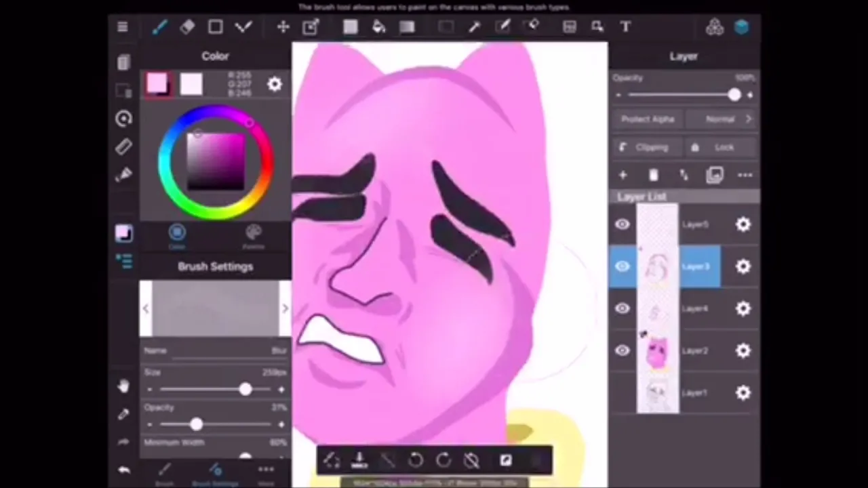
Task: Click the rotate-left arrow in canvas bar
Action: coord(415,460)
